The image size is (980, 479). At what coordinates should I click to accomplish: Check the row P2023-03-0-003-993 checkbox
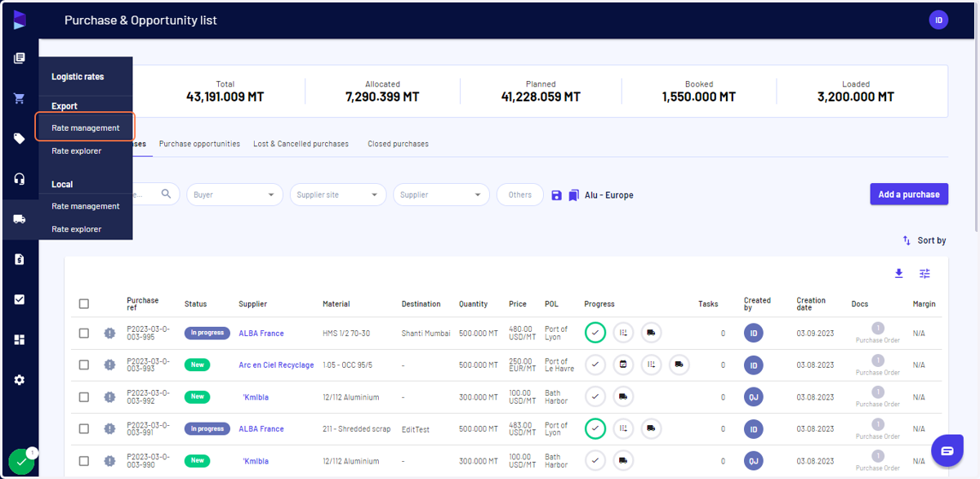(84, 365)
